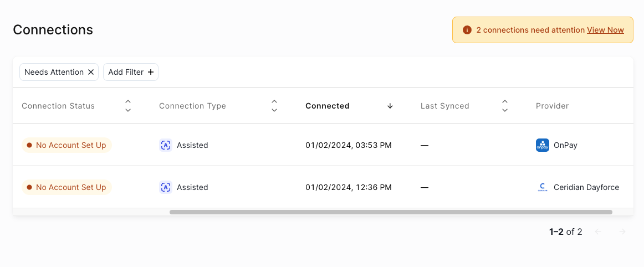644x267 pixels.
Task: Click the Needs Attention filter chip label
Action: click(x=54, y=73)
